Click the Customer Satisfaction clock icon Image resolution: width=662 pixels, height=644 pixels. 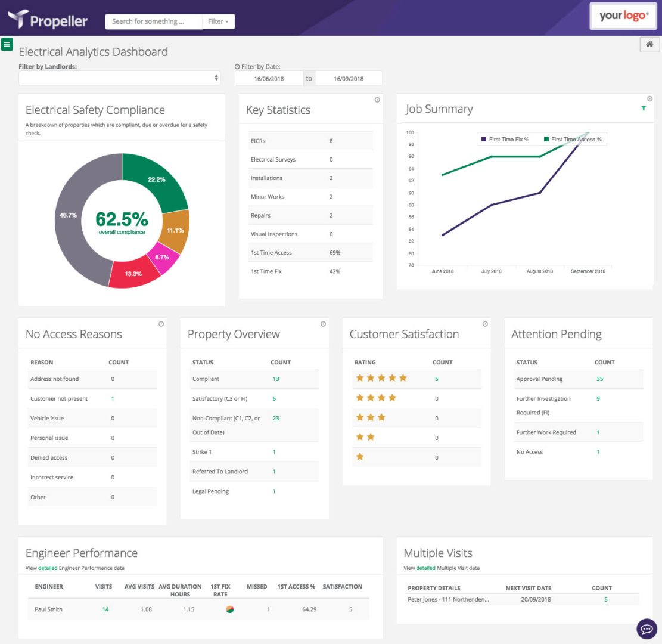point(485,324)
